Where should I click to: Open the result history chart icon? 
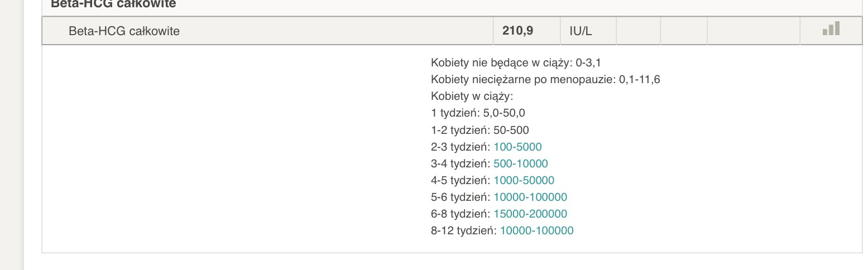tap(831, 29)
